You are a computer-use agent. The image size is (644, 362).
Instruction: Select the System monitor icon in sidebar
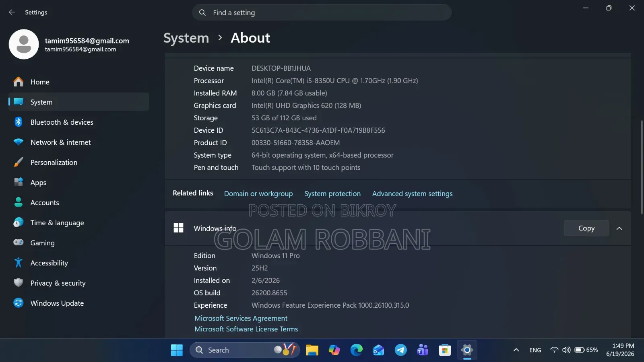[x=19, y=102]
